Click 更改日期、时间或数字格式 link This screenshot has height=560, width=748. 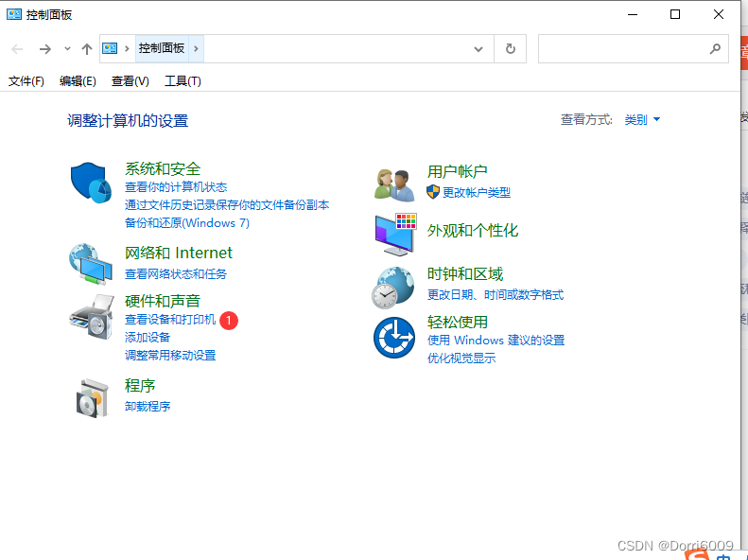[496, 295]
